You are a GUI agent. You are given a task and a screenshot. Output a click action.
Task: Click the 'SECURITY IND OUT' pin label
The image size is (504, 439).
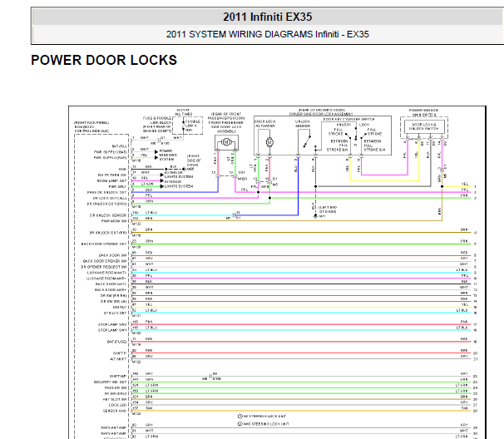tap(111, 382)
